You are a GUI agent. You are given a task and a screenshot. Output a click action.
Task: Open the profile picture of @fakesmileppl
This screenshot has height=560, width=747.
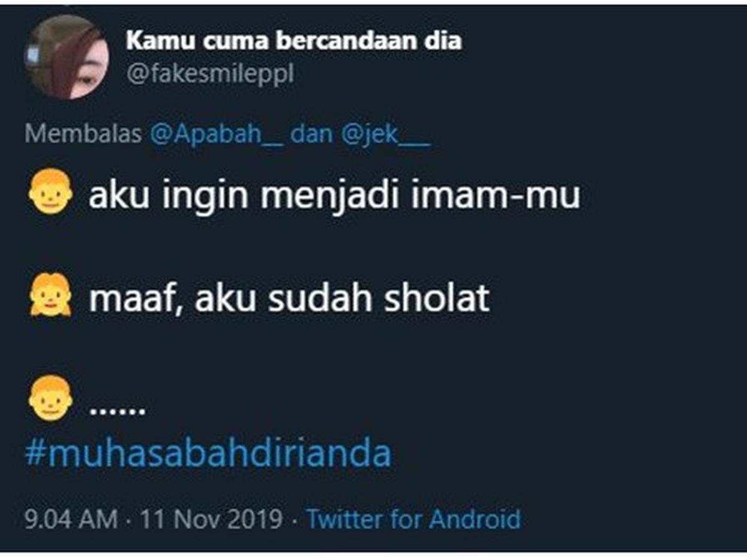(67, 57)
